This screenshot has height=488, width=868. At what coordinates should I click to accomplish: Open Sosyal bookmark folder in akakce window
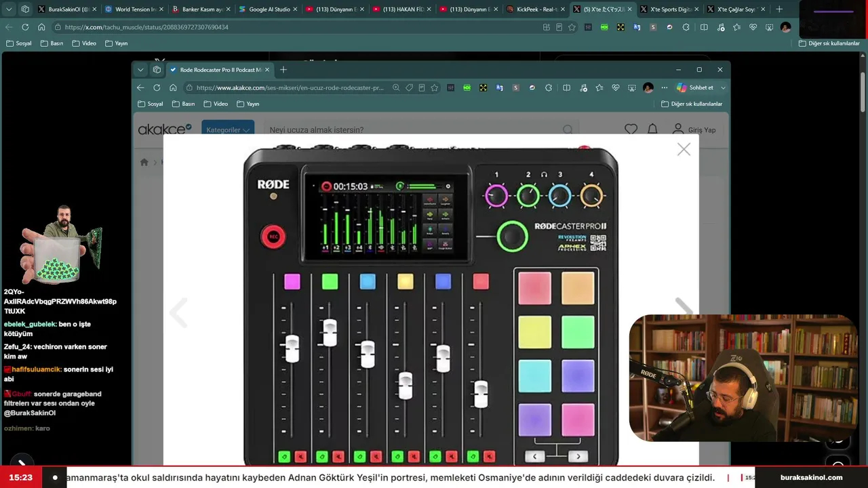[151, 104]
